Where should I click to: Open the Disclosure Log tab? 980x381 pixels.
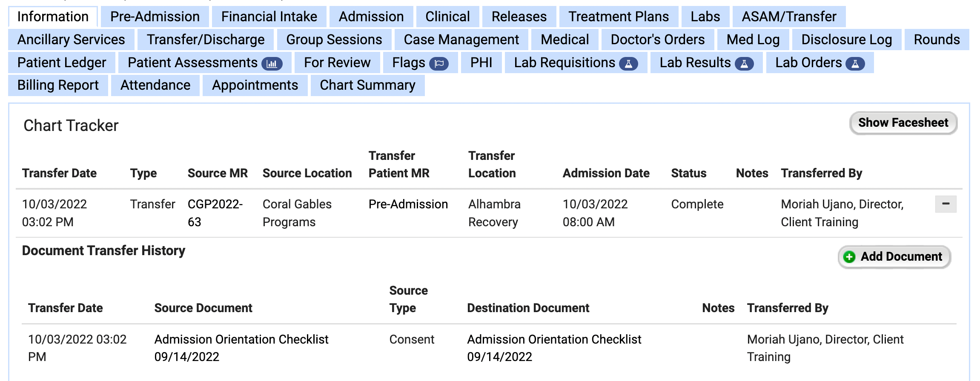(x=847, y=39)
